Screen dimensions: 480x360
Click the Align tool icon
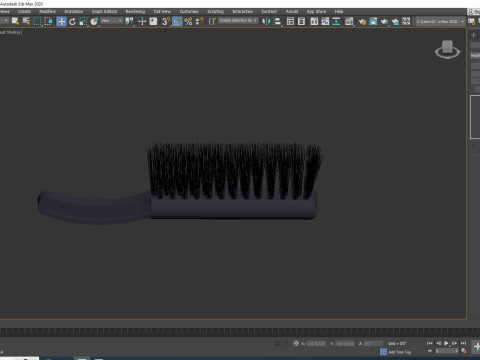(x=277, y=21)
